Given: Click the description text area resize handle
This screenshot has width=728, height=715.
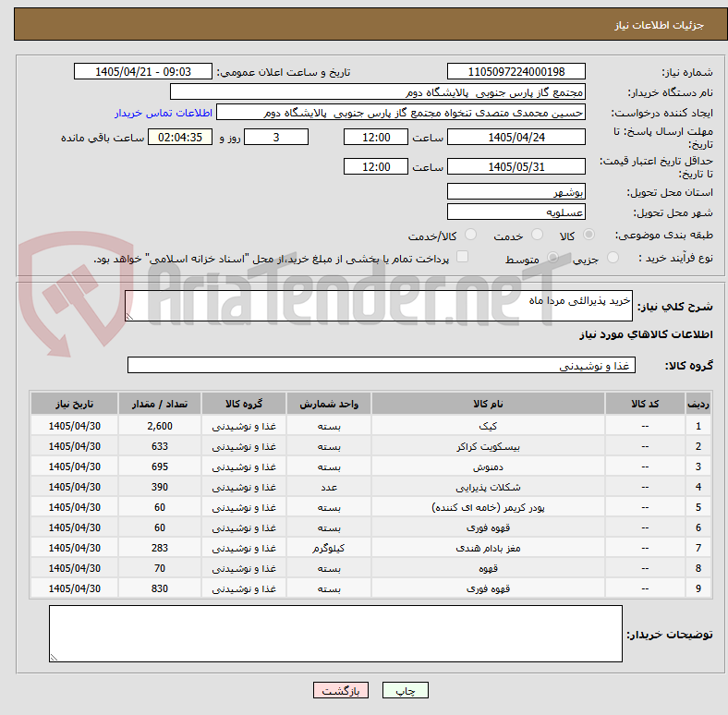Looking at the screenshot, I should 129,316.
